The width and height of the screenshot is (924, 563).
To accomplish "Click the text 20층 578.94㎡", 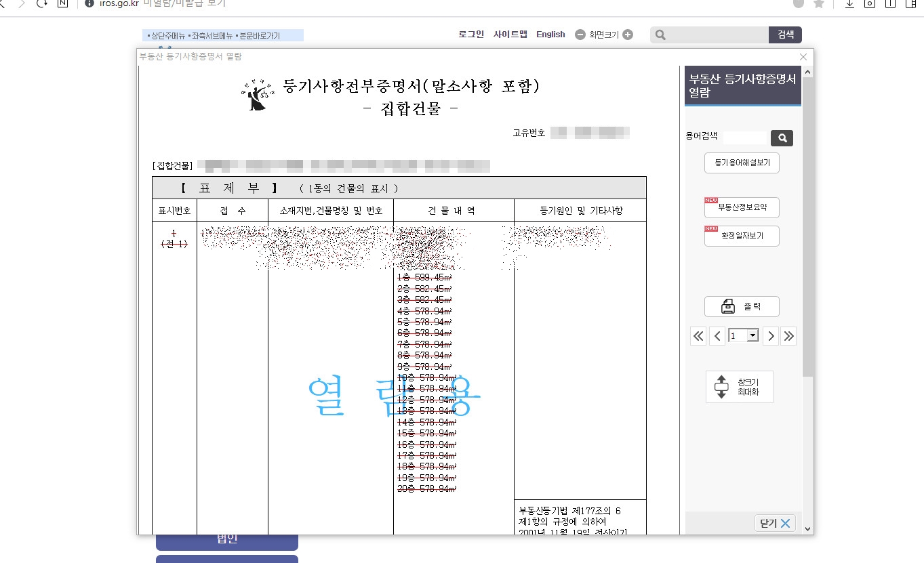I will click(x=427, y=488).
